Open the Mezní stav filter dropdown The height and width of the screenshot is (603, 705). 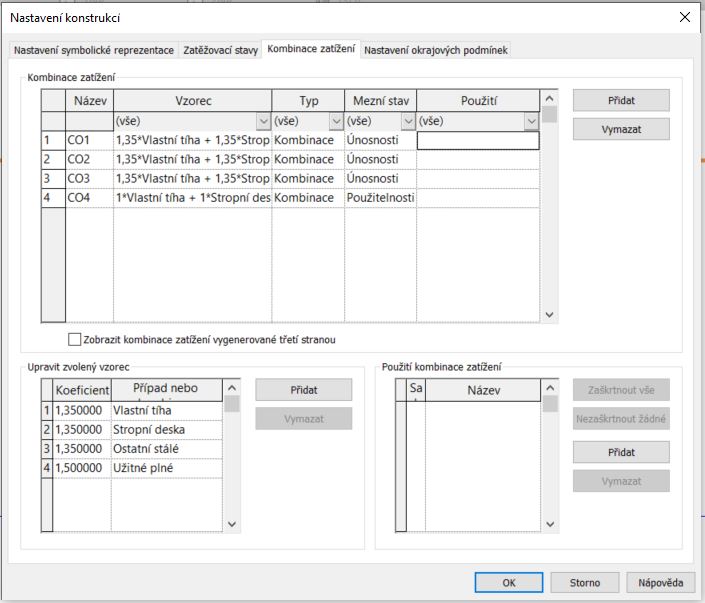[408, 121]
